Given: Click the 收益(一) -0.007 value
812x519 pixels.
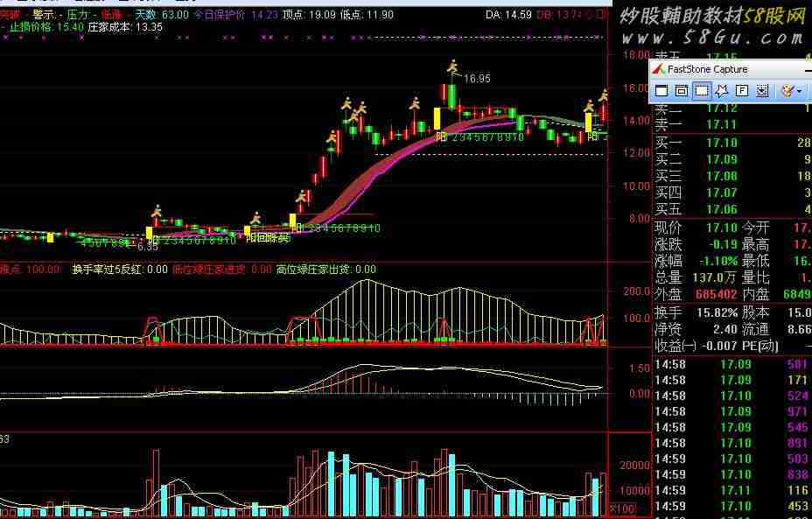Looking at the screenshot, I should coord(719,346).
